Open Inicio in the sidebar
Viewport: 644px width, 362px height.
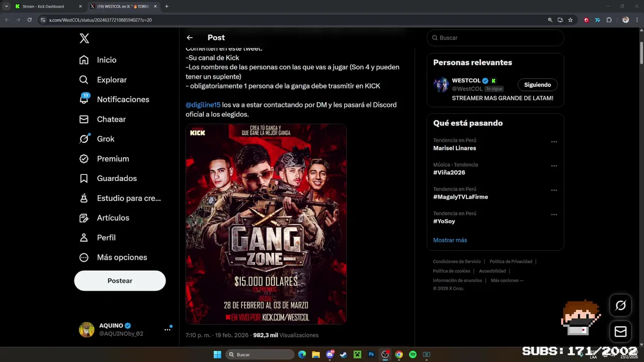click(98, 60)
